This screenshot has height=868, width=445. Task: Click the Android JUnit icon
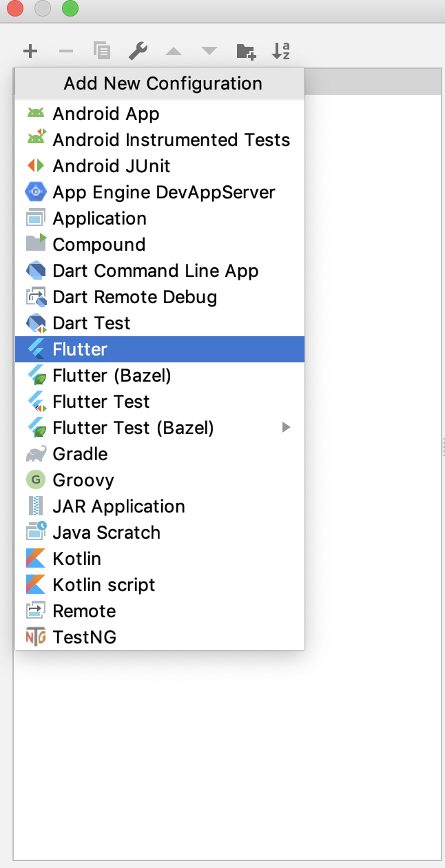[x=35, y=166]
